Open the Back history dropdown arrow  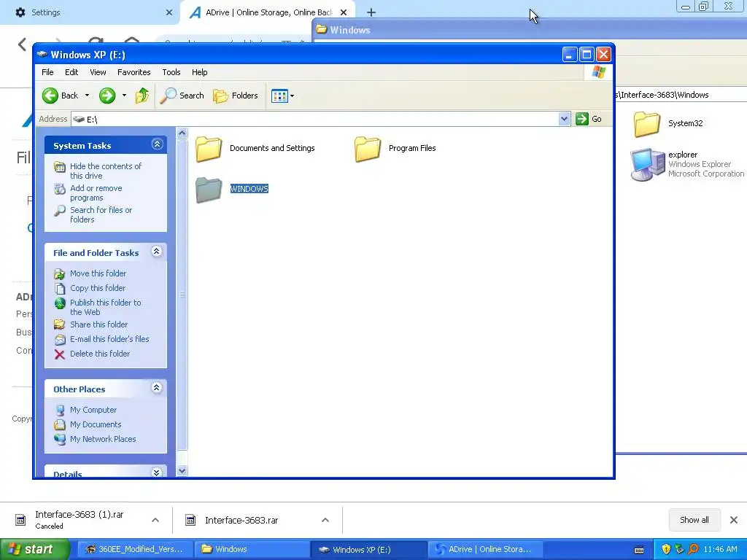(x=87, y=96)
